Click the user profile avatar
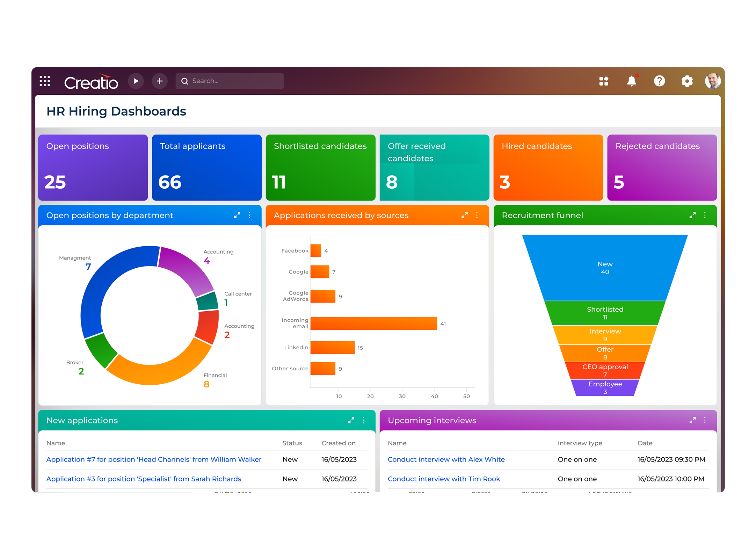 712,81
